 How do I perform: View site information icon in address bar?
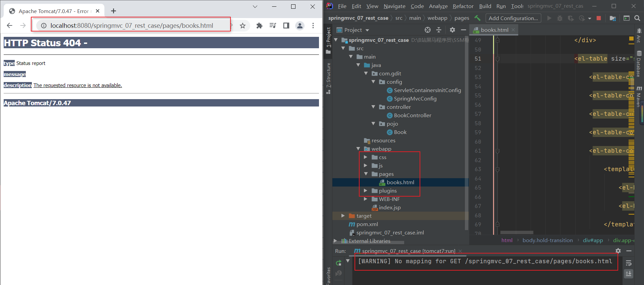44,25
